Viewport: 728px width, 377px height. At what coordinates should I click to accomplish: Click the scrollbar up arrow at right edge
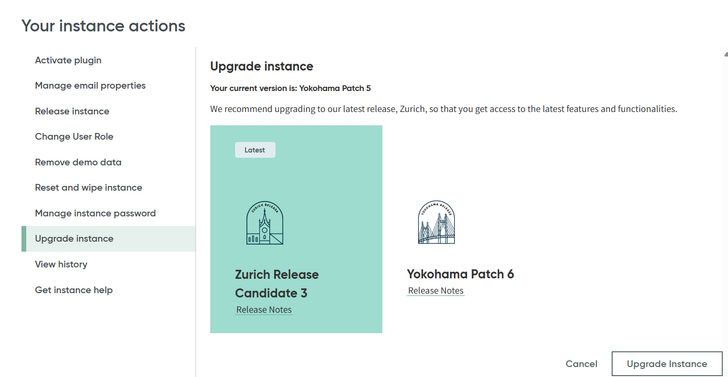726,54
